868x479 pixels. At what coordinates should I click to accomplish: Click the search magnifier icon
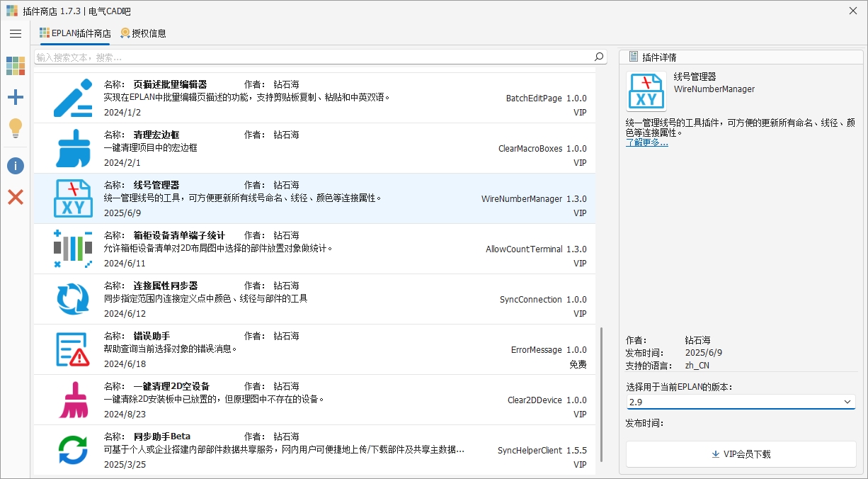599,57
